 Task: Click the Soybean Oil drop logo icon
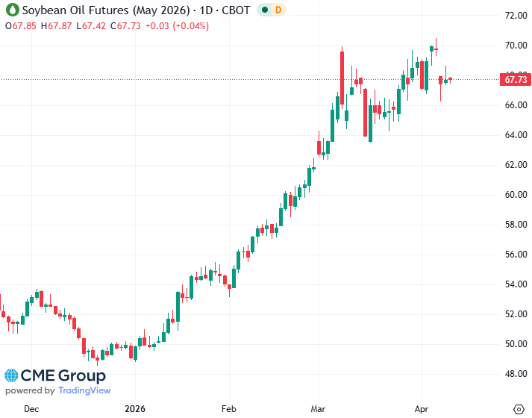pyautogui.click(x=10, y=10)
